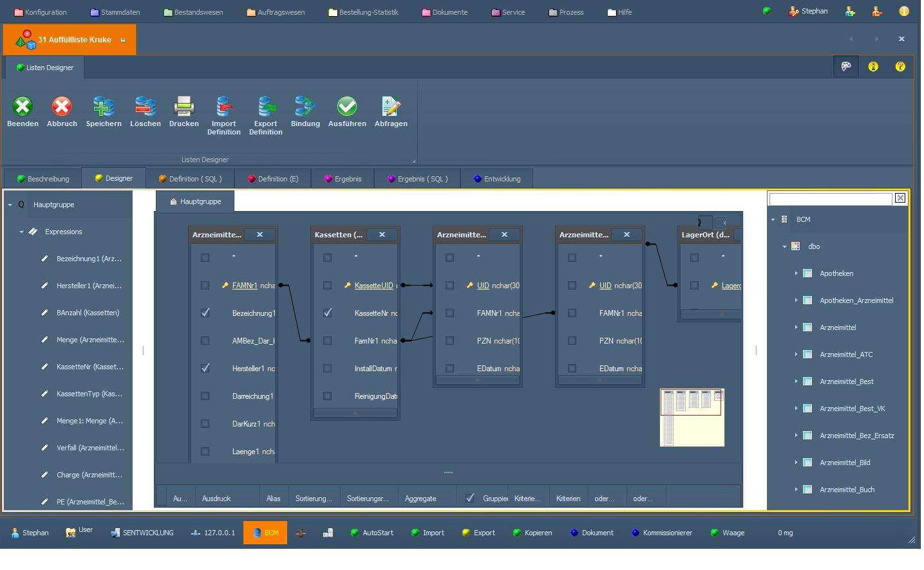Click the diagram overview minimap thumbnail
The image size is (924, 570).
[692, 418]
